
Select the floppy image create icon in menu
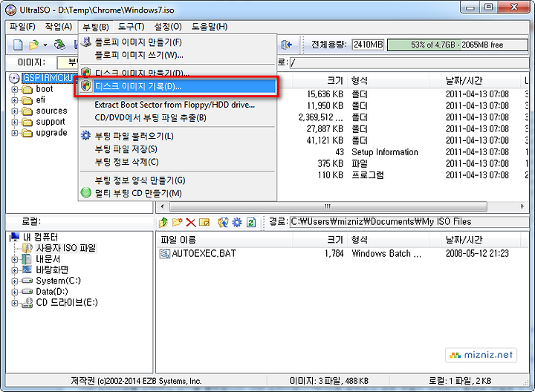(86, 42)
